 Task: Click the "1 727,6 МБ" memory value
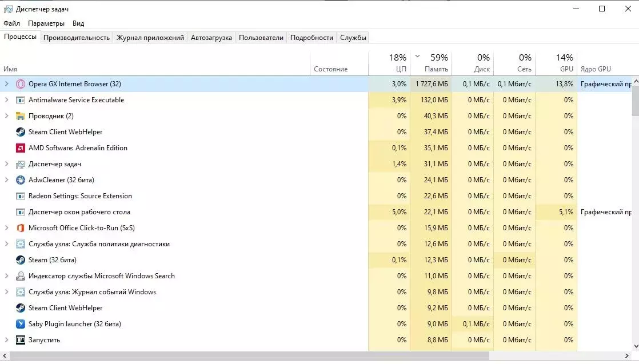coord(432,84)
